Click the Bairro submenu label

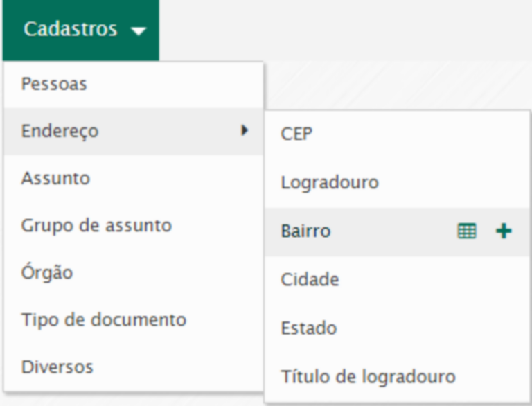coord(305,231)
